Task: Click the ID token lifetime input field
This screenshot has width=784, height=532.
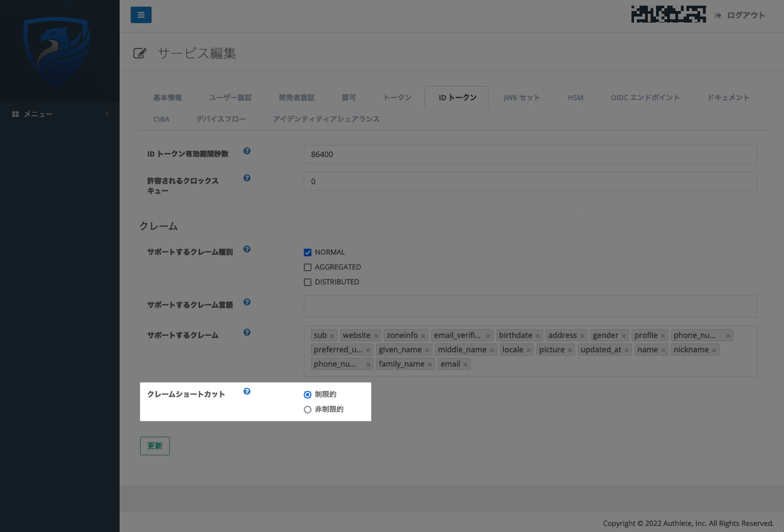Action: (x=529, y=154)
